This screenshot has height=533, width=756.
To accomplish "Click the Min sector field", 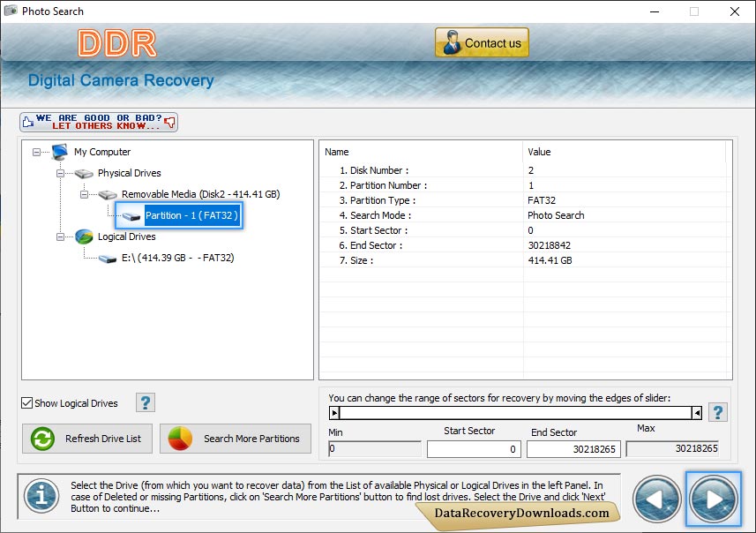I will [375, 449].
